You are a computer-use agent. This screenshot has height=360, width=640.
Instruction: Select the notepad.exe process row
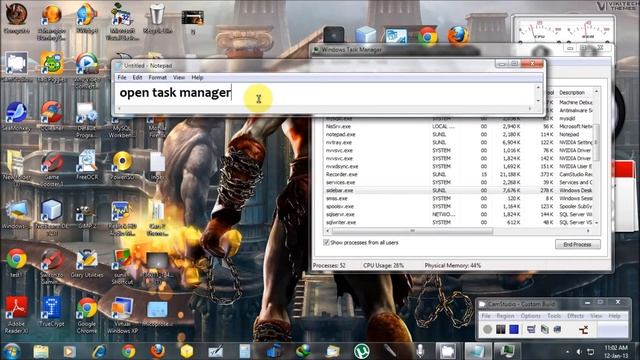[458, 134]
